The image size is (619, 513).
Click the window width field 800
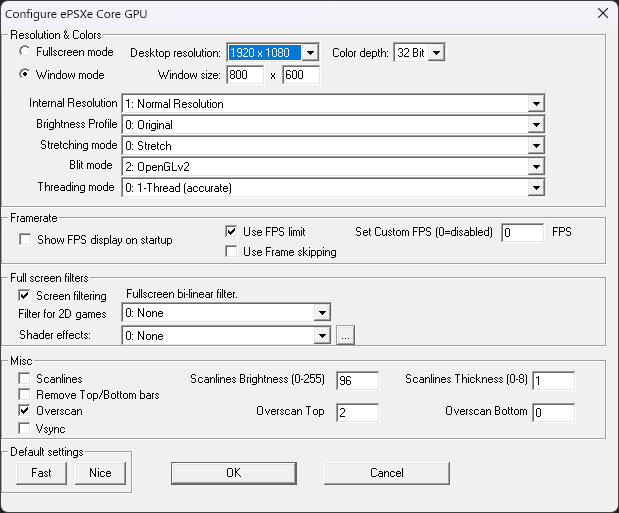(x=245, y=75)
